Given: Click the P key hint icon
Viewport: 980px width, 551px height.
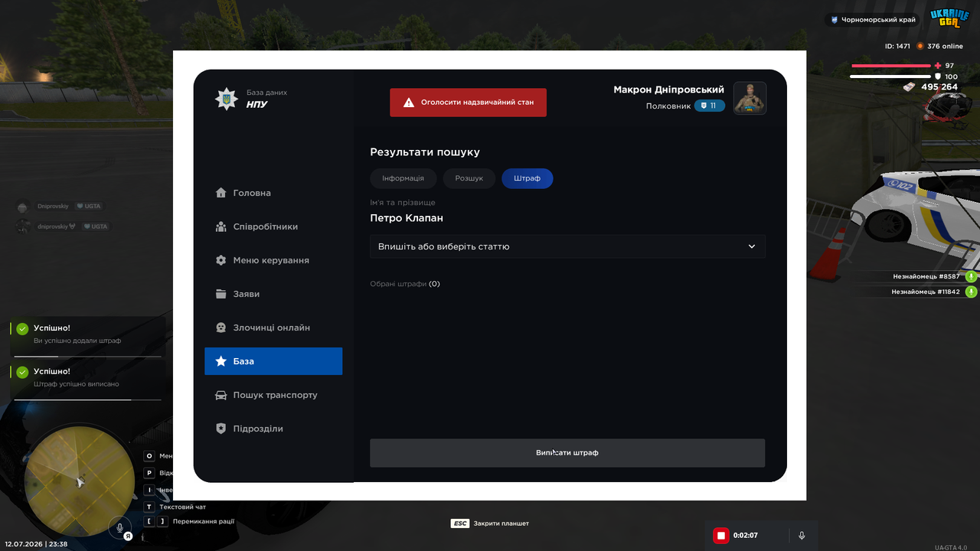Looking at the screenshot, I should [150, 473].
